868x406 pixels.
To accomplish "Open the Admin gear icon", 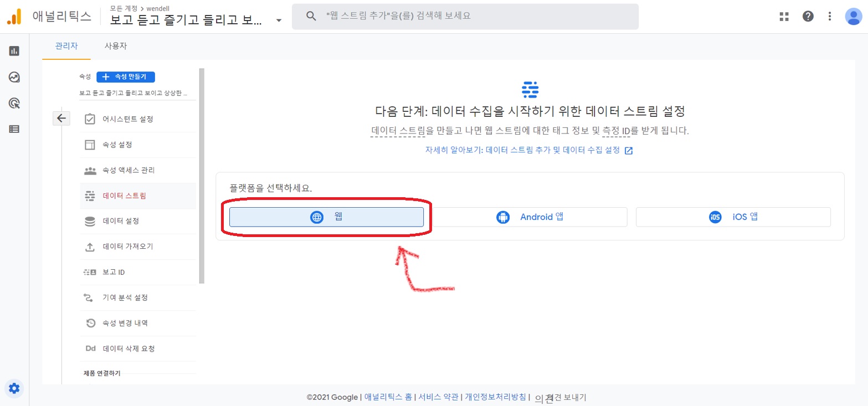I will click(14, 388).
